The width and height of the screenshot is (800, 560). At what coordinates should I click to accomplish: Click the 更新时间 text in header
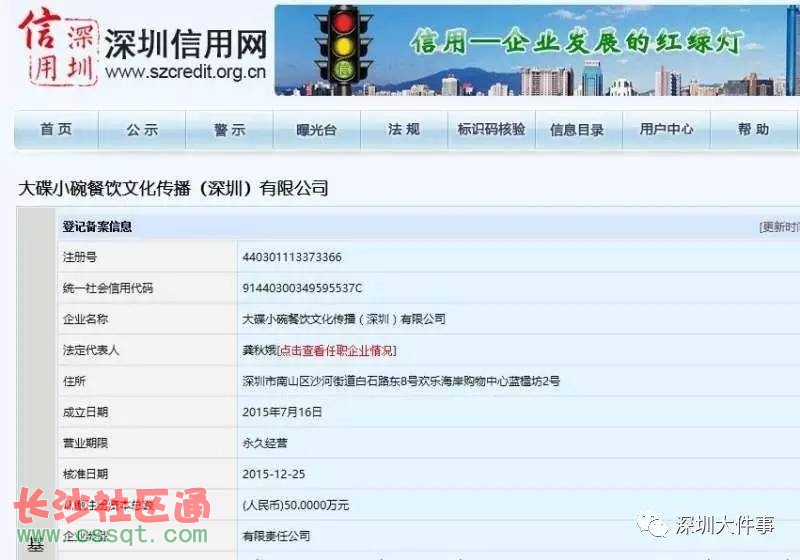coord(779,226)
